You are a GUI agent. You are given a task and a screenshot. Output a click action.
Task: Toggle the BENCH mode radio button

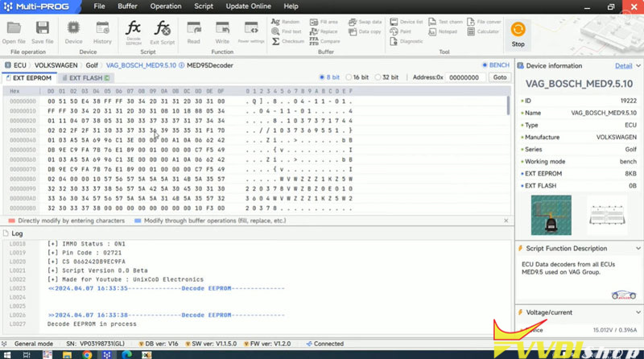(x=484, y=64)
